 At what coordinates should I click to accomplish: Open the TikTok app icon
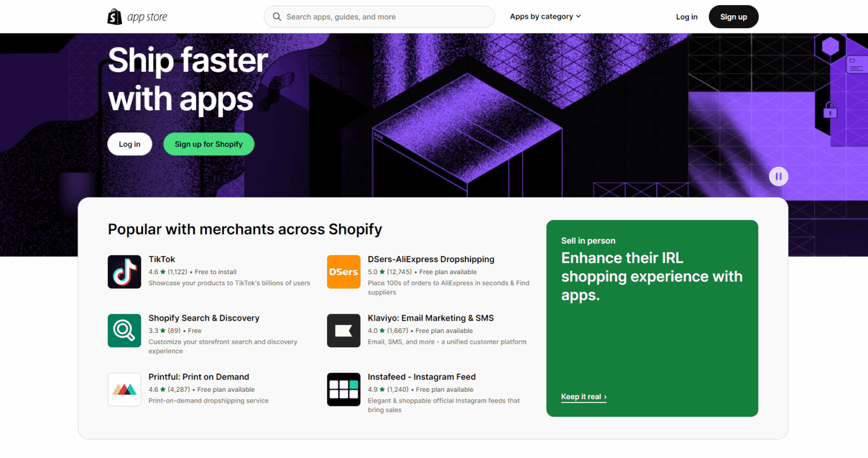pyautogui.click(x=124, y=271)
